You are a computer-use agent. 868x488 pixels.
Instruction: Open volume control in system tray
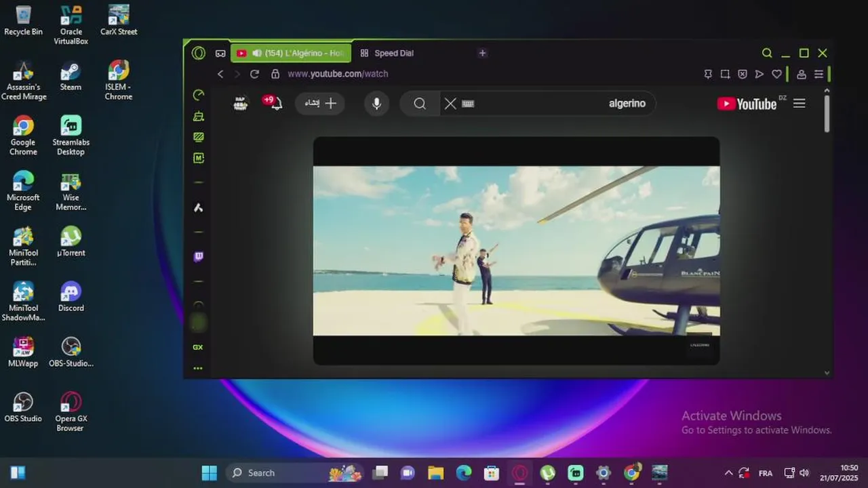[x=804, y=473]
